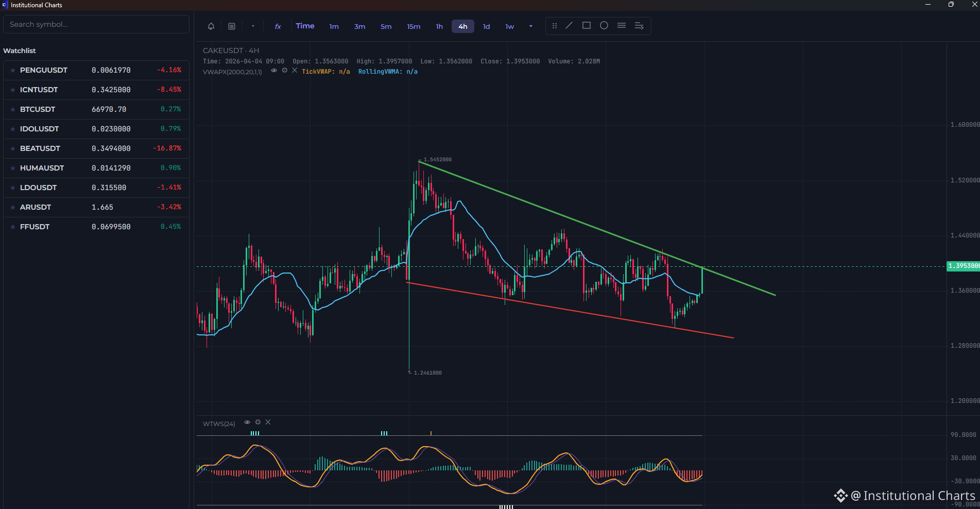Switch to the 1m timeframe
Viewport: 980px width, 509px height.
coord(334,26)
